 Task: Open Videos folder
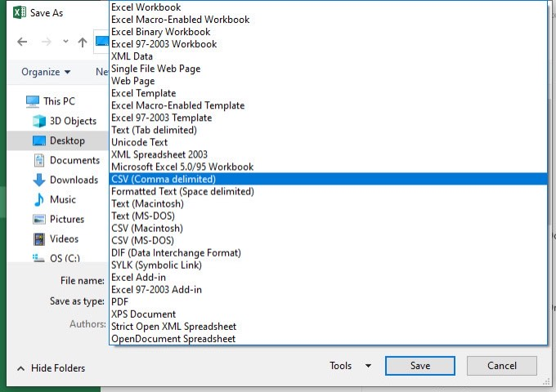[64, 239]
